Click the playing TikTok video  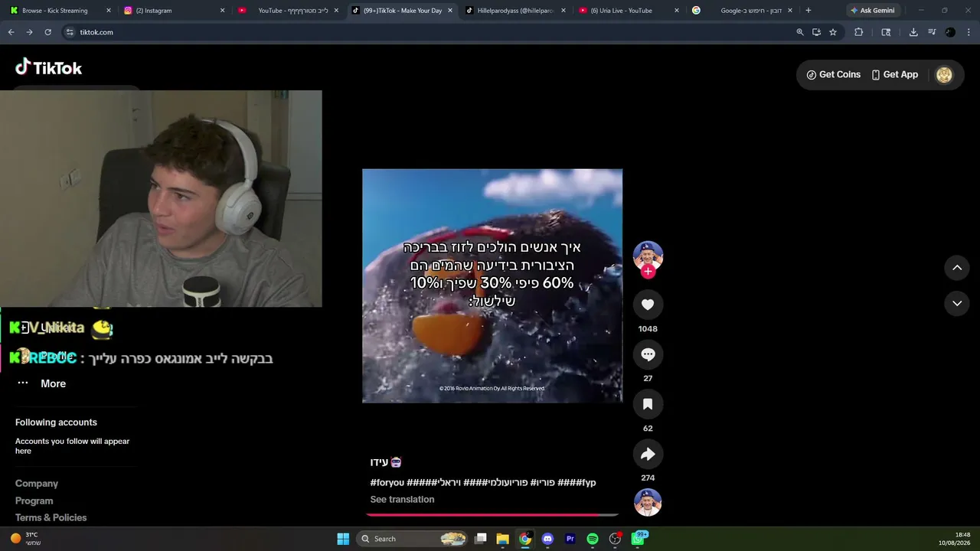coord(492,286)
